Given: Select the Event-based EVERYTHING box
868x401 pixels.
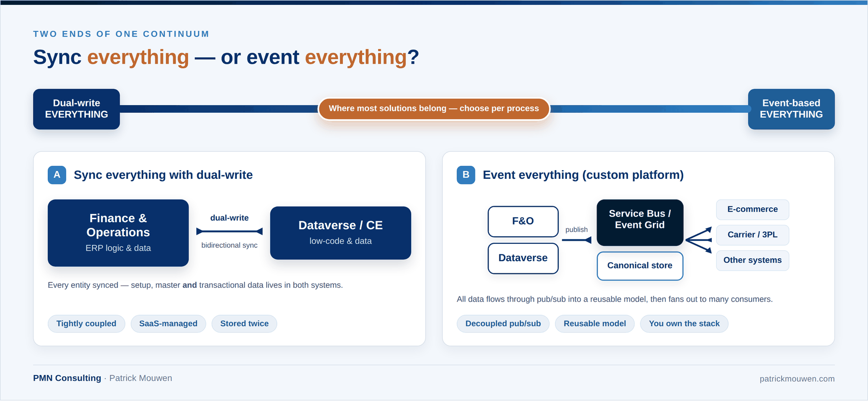Looking at the screenshot, I should coord(791,109).
